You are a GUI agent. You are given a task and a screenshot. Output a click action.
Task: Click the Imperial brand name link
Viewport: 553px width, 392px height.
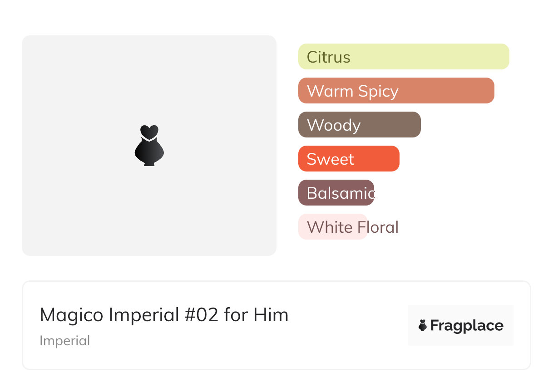tap(64, 341)
